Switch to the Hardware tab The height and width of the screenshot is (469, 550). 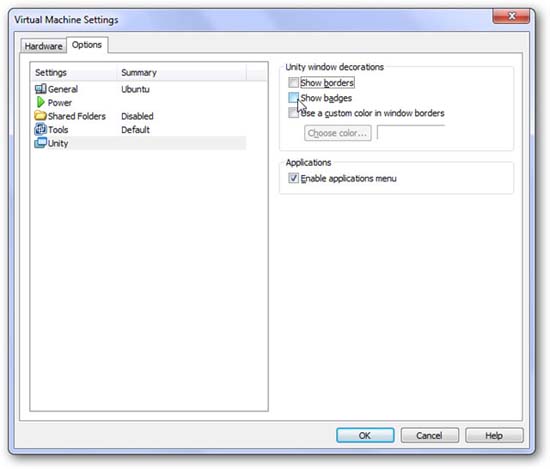(43, 46)
